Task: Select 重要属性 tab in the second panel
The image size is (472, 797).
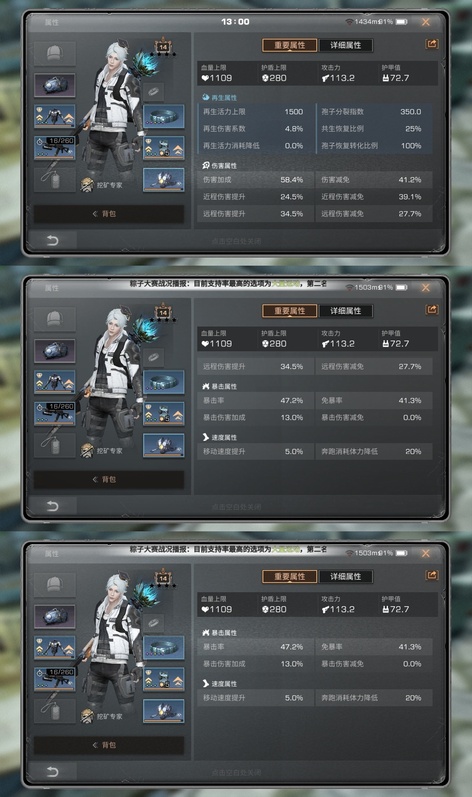Action: coord(290,311)
